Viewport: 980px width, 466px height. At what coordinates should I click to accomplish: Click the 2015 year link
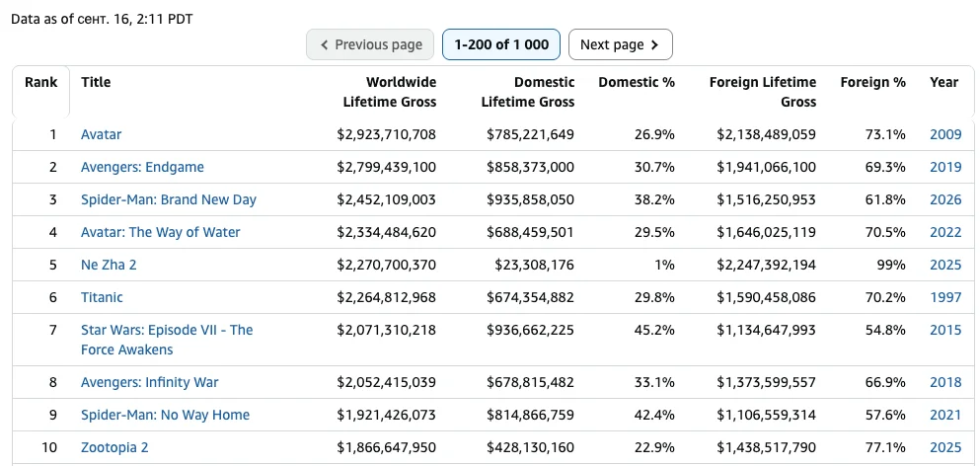945,330
